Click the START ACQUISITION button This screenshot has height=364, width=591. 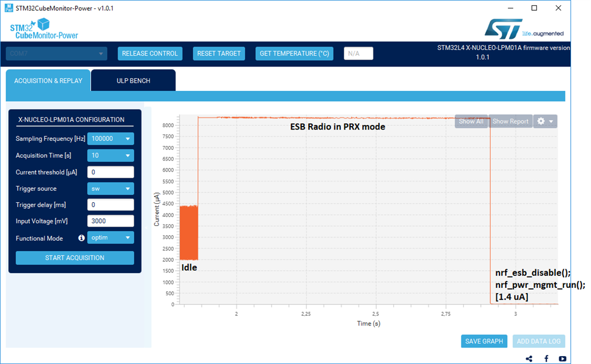[74, 258]
